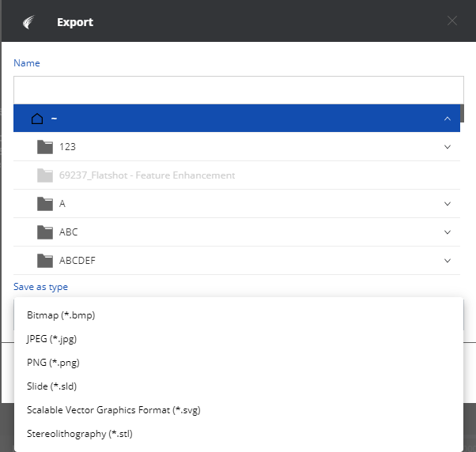Expand the ABCDEF folder chevron
This screenshot has height=452, width=476.
448,261
